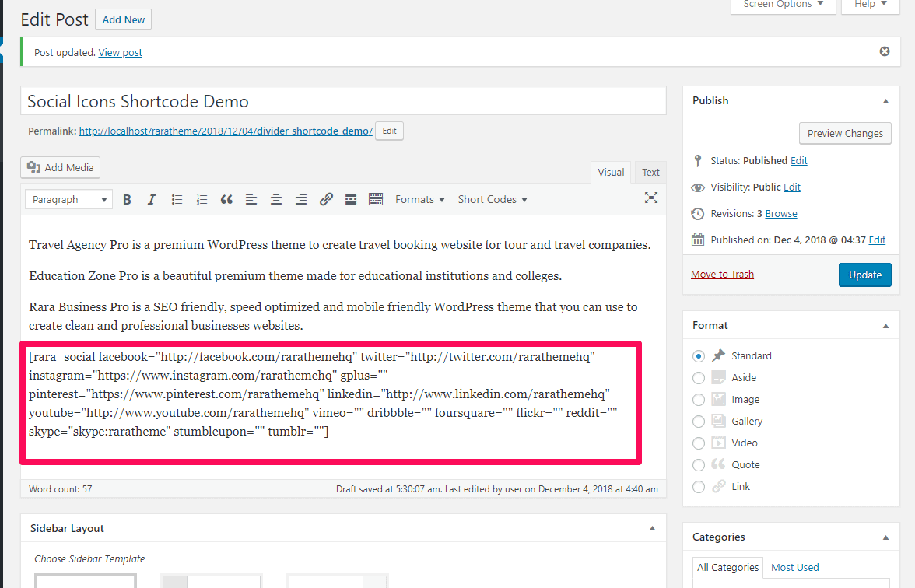
Task: Switch to the Text editor tab
Action: coord(650,173)
